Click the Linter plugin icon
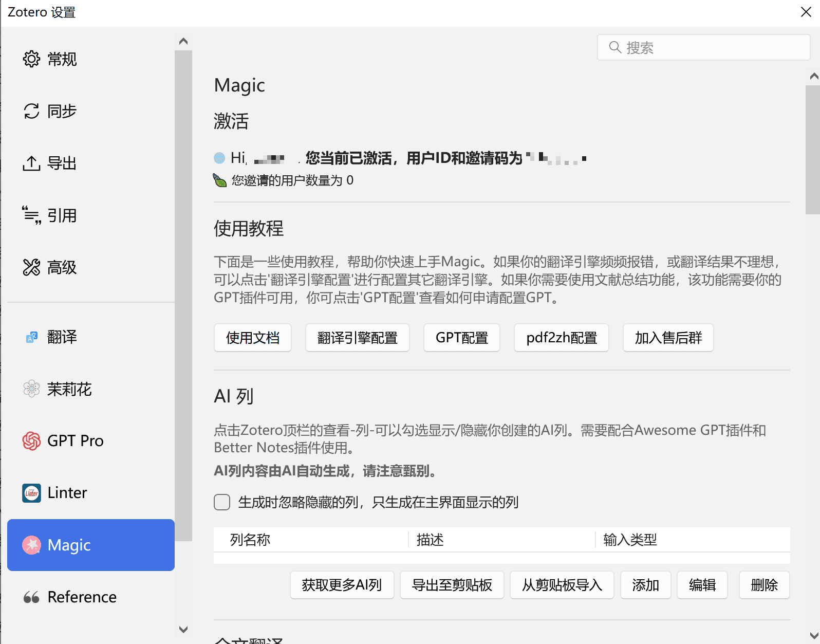Viewport: 820px width, 644px height. pyautogui.click(x=31, y=493)
